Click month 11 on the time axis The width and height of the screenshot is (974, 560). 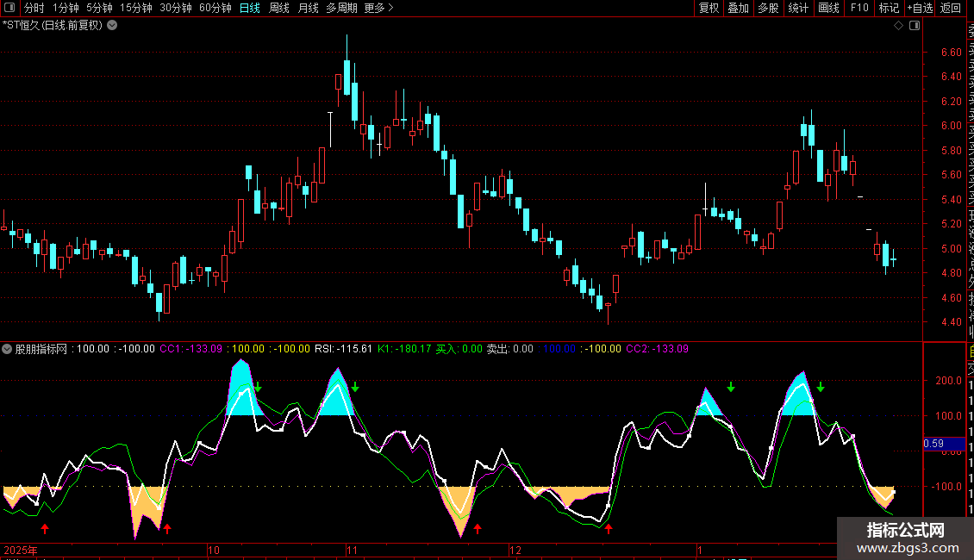coord(353,550)
